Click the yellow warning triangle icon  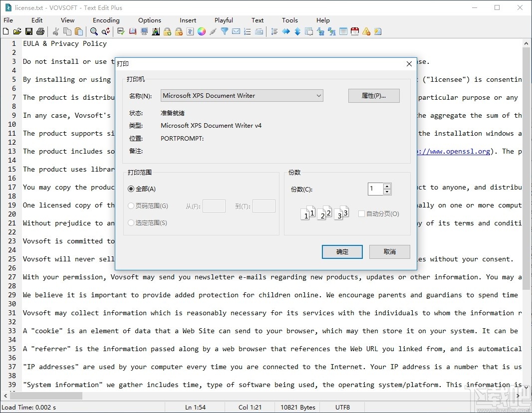[x=366, y=31]
